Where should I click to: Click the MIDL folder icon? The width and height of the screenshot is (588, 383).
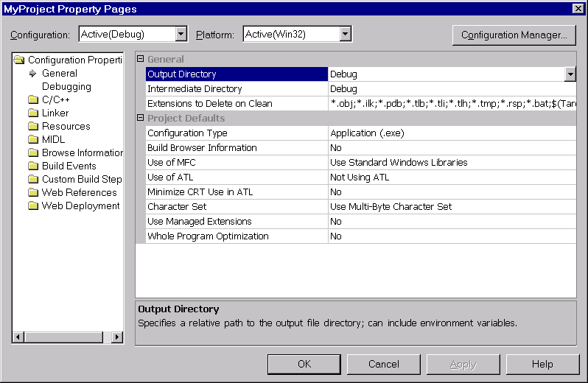tap(33, 140)
